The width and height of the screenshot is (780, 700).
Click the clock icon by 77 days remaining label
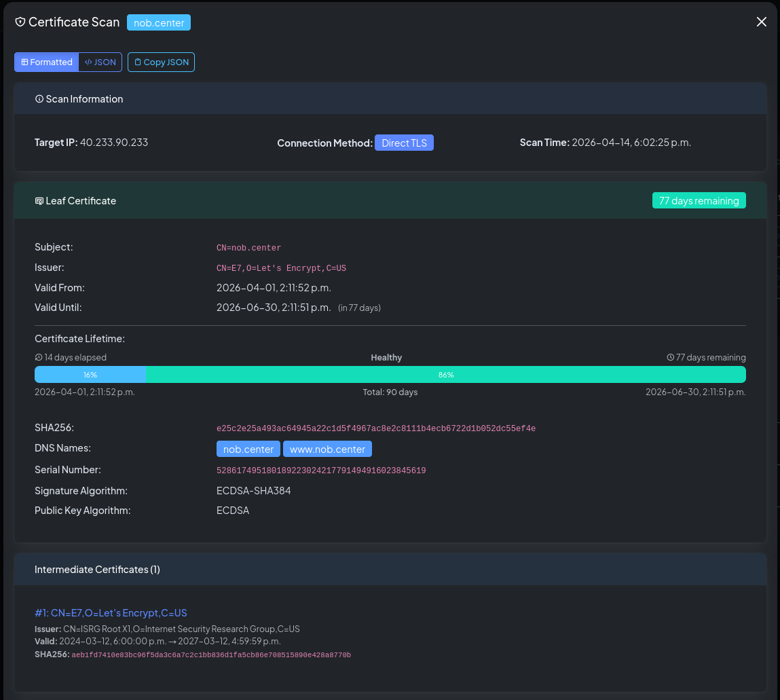[x=671, y=357]
